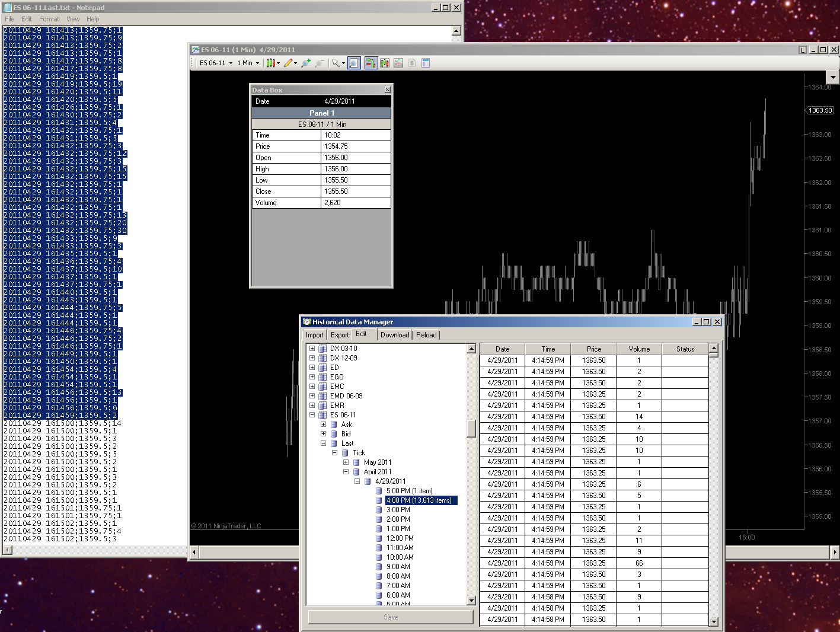Switch to the Export tab
840x632 pixels.
pyautogui.click(x=340, y=335)
